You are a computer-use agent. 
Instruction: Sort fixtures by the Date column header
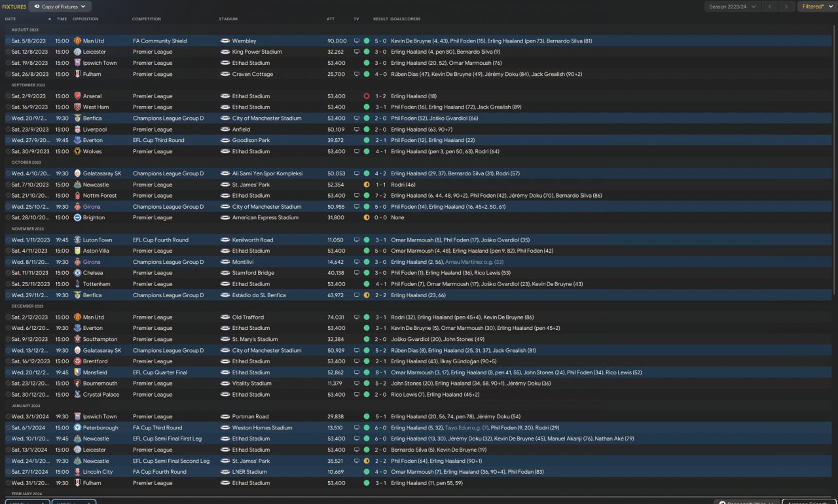pos(10,19)
